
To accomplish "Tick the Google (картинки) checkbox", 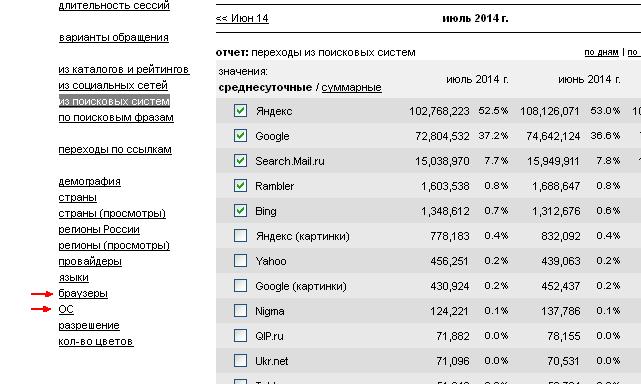I will point(240,285).
